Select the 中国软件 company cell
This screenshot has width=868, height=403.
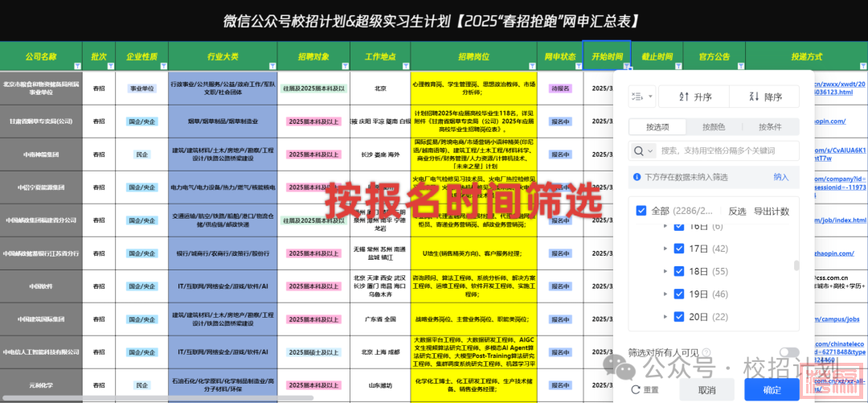tap(41, 286)
